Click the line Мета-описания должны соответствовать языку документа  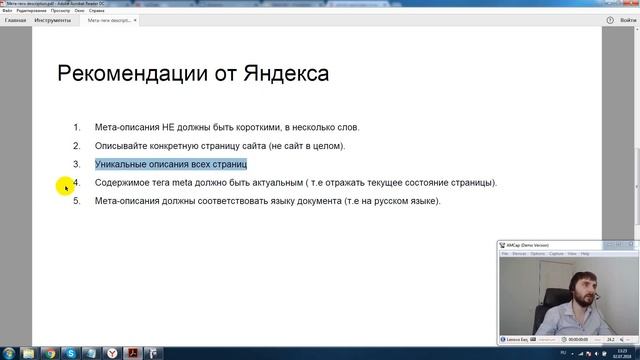(x=268, y=201)
